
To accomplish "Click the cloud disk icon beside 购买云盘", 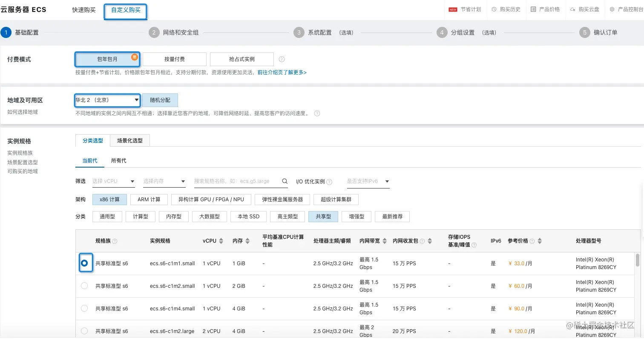I will click(x=572, y=9).
